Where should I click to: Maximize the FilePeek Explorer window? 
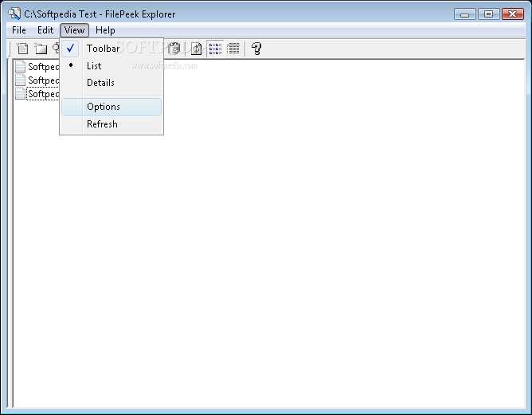pos(488,14)
